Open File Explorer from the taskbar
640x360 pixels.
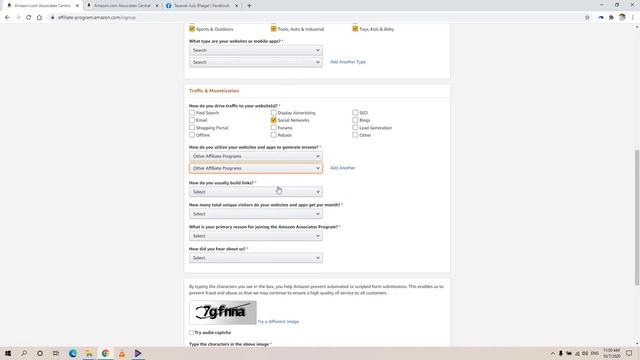[89, 353]
